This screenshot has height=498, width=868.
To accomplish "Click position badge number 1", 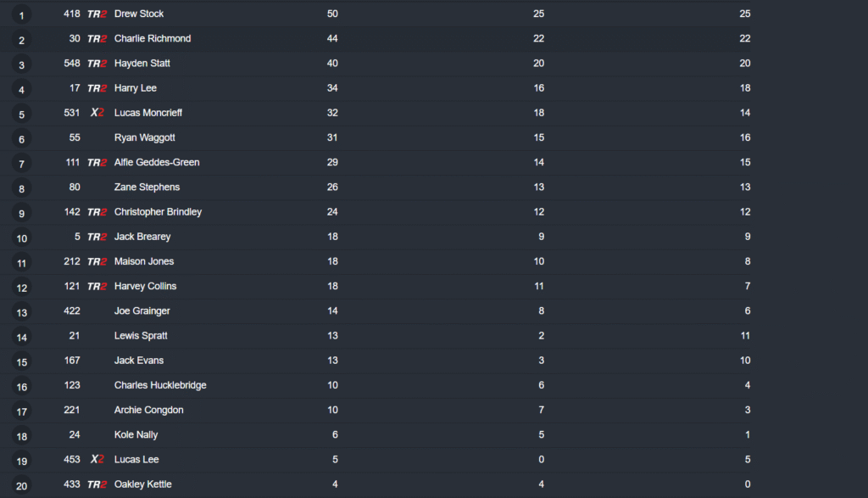I will [x=21, y=15].
